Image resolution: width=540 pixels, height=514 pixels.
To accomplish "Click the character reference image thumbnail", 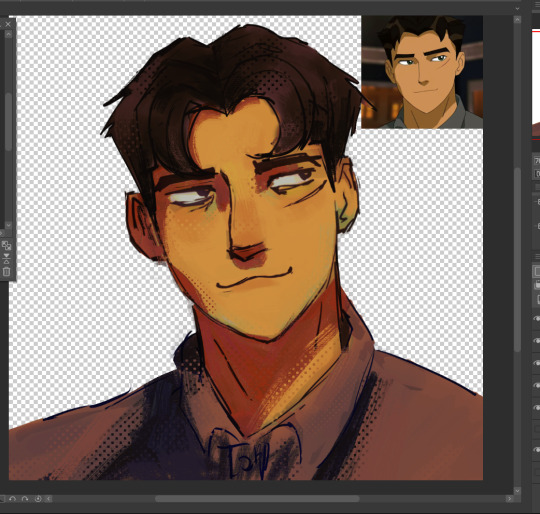I will pyautogui.click(x=422, y=72).
